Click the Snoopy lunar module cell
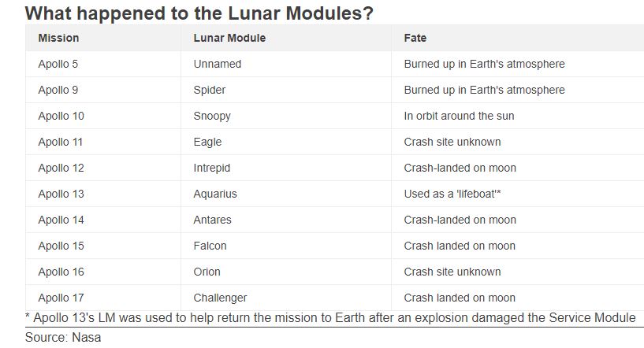 coord(212,116)
